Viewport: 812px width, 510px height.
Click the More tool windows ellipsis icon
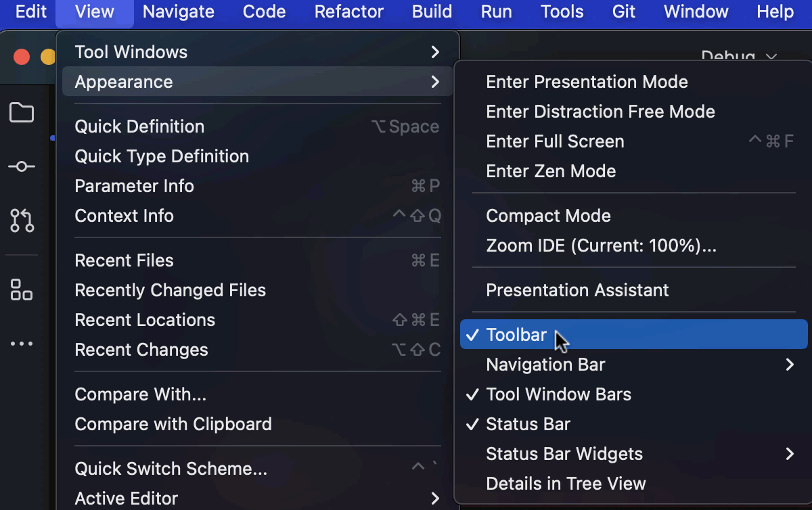[x=22, y=344]
